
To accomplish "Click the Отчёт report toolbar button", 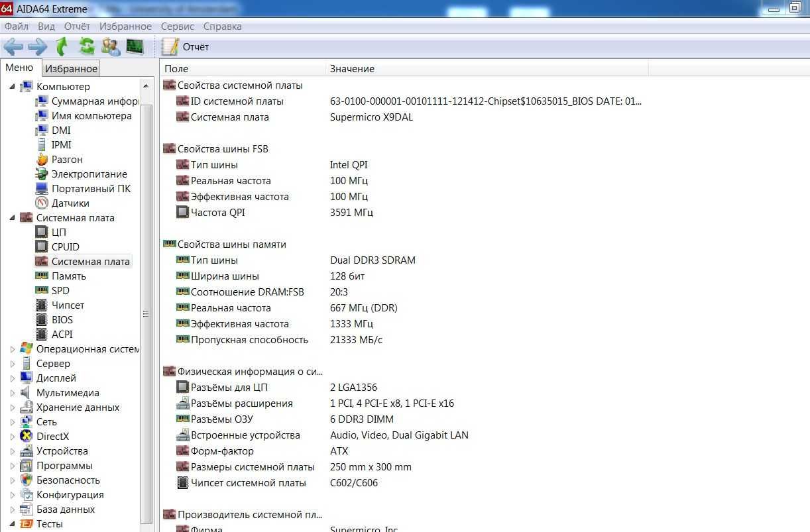I will [x=186, y=47].
